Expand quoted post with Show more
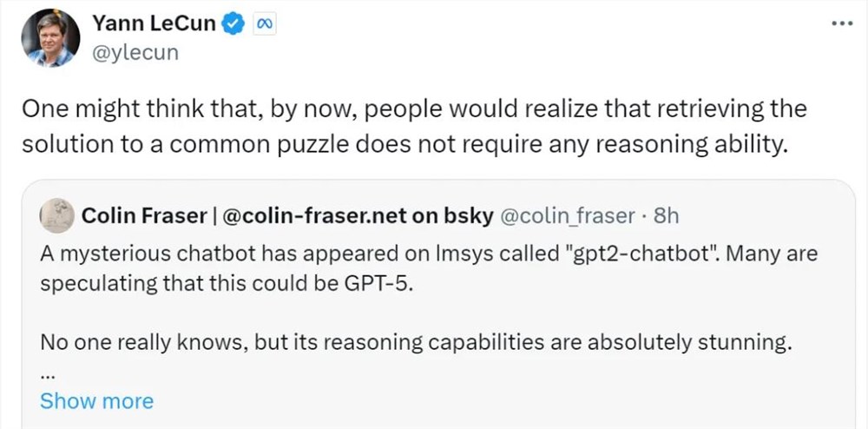 tap(96, 400)
